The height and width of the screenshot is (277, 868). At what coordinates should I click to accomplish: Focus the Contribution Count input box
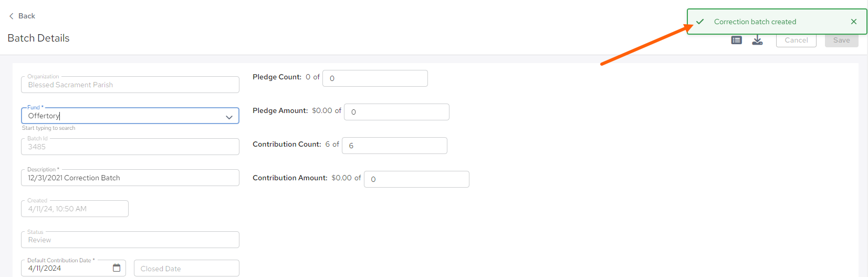click(x=394, y=146)
